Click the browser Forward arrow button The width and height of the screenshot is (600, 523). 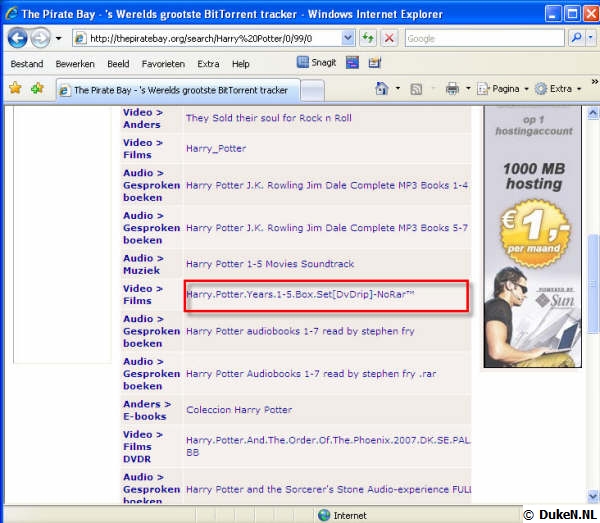(x=41, y=38)
